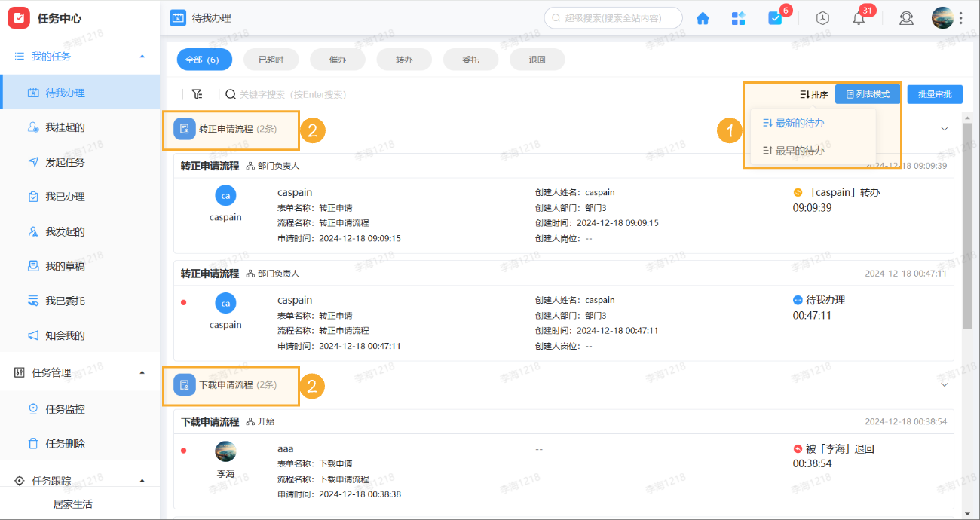Open notifications via the bell icon

(858, 17)
